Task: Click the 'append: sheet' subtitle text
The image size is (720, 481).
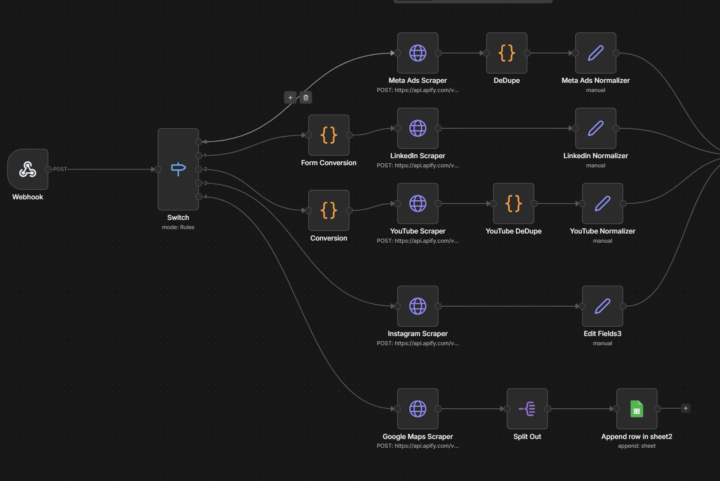Action: [636, 446]
